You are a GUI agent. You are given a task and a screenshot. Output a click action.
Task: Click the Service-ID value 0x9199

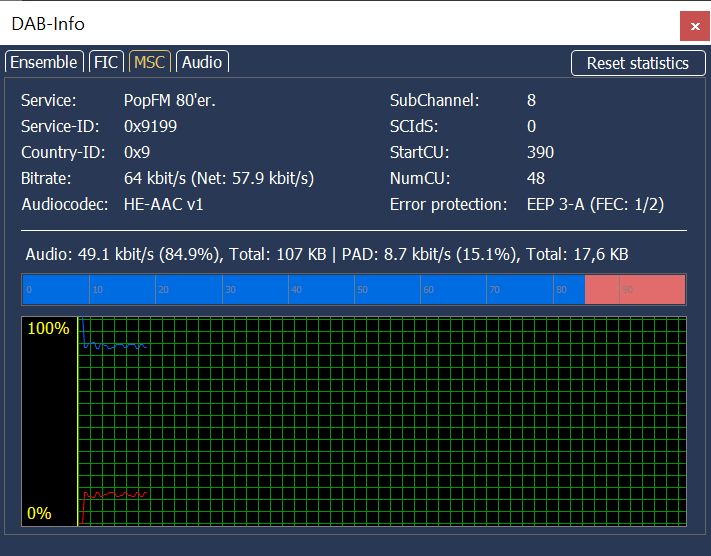coord(151,126)
